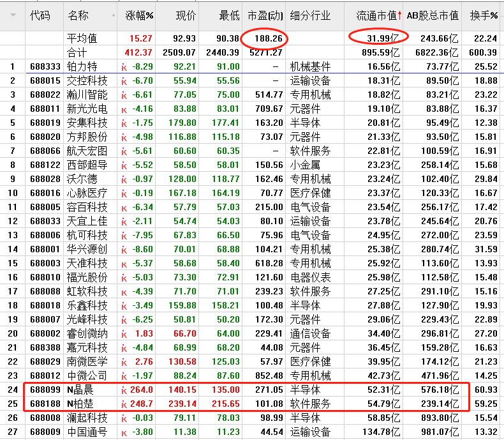Click the K icon in 心脉医疗 row

click(x=124, y=194)
